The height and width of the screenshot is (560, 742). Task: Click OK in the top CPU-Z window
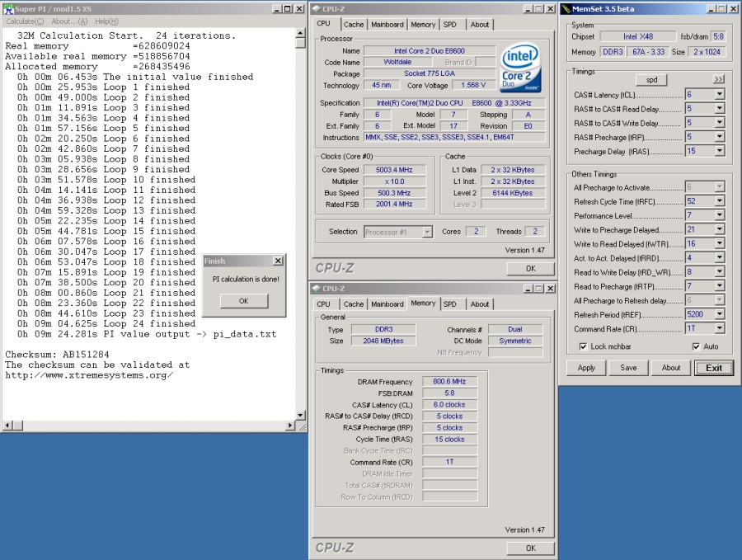point(530,268)
